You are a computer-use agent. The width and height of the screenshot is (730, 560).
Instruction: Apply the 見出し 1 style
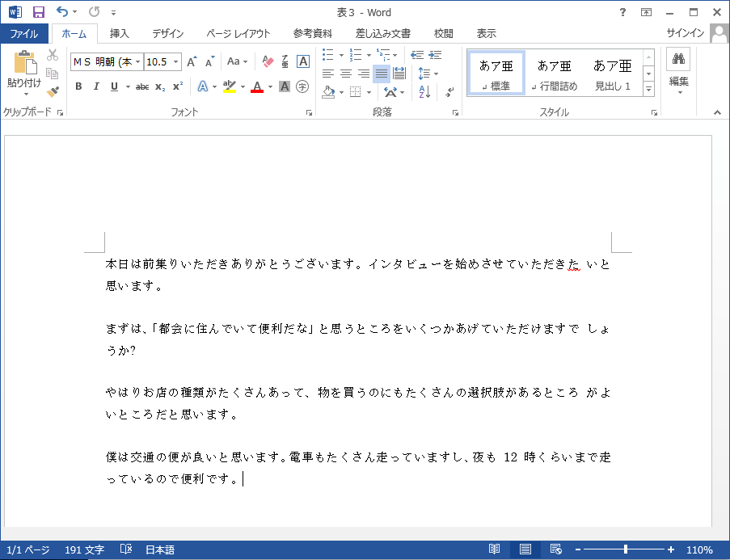613,74
